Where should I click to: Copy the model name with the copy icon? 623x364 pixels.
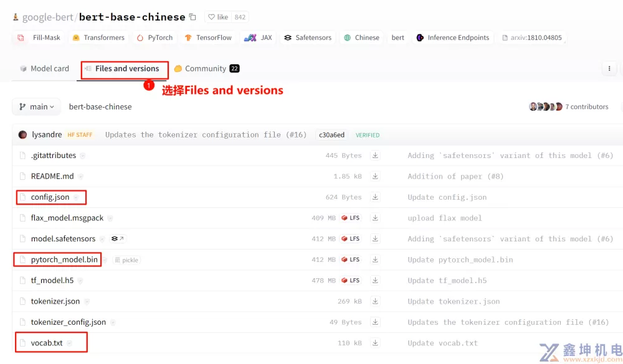pyautogui.click(x=193, y=17)
